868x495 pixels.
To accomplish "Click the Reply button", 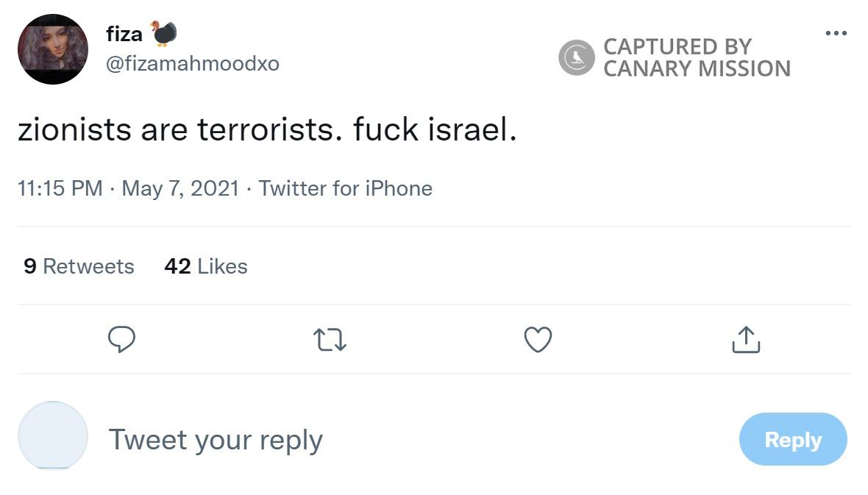I will click(793, 439).
